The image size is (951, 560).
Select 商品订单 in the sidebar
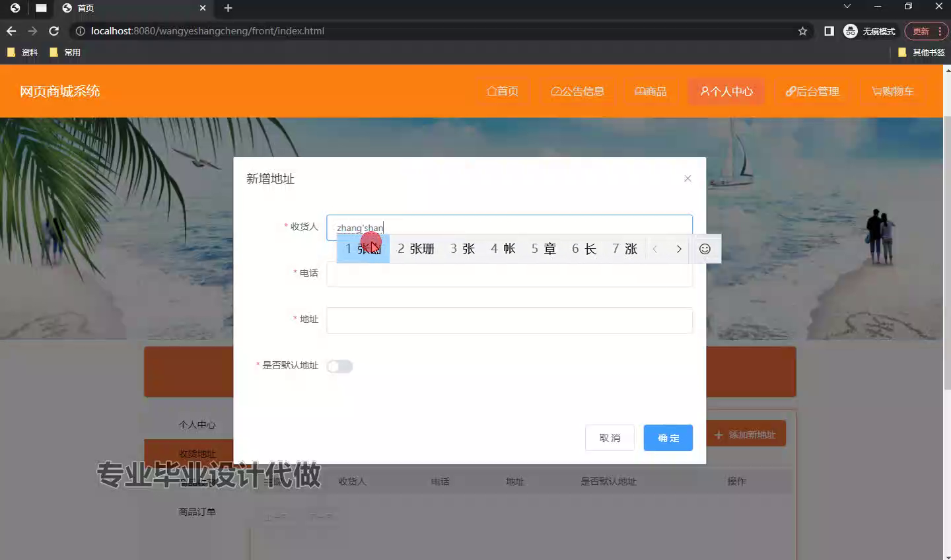(x=197, y=511)
